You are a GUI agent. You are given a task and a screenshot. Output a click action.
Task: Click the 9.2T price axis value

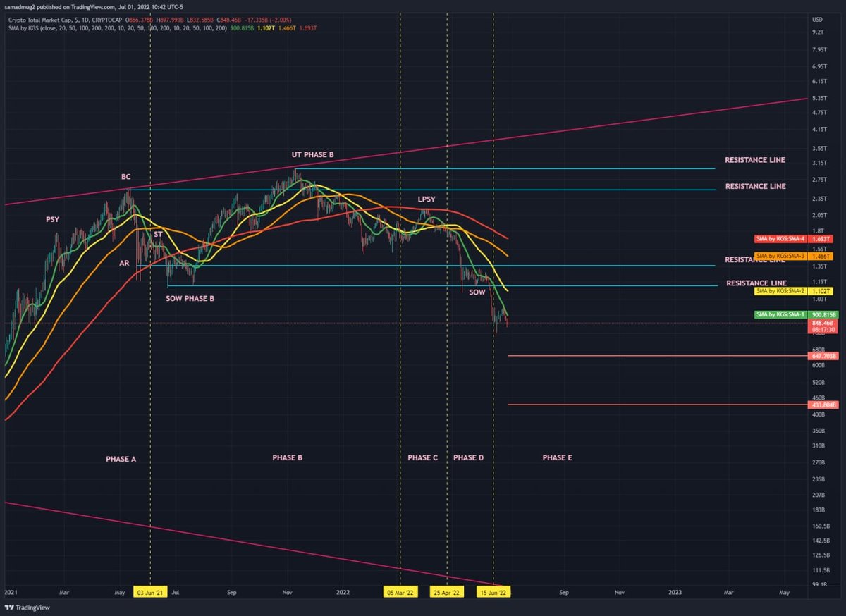pos(819,33)
